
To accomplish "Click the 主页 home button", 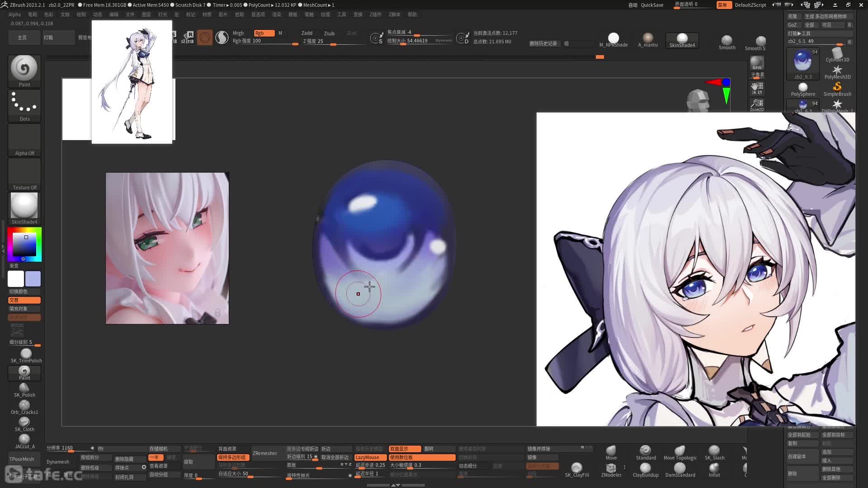I will 24,38.
